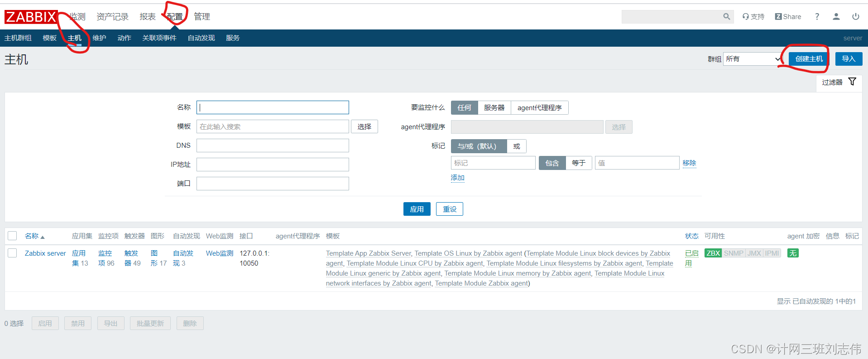Viewport: 868px width, 359px height.
Task: Open the Reports menu
Action: click(148, 17)
